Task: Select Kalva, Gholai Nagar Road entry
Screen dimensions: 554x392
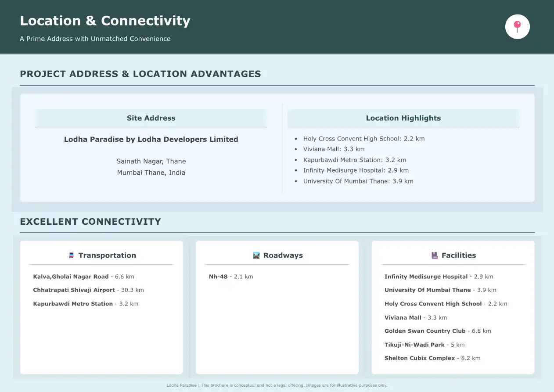Action: click(x=83, y=277)
